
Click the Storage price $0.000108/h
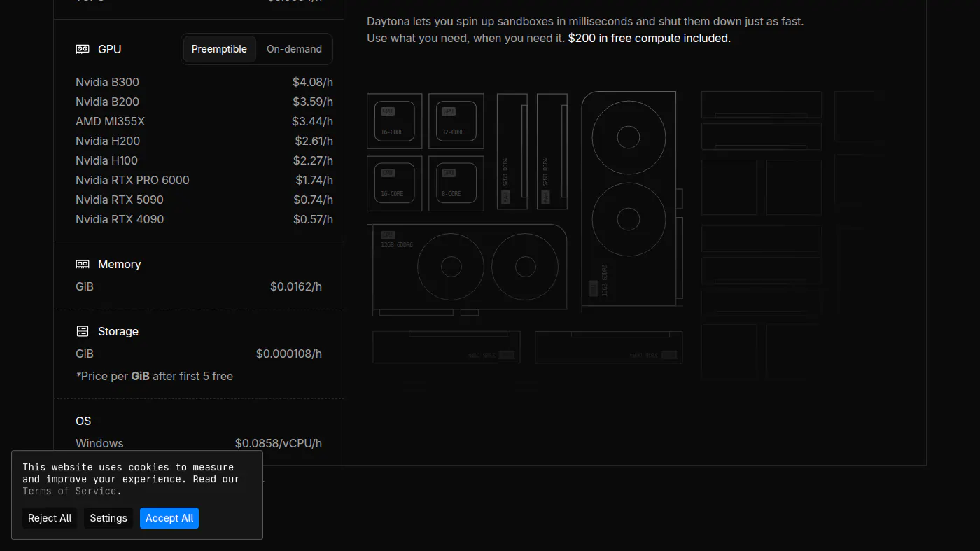click(289, 354)
